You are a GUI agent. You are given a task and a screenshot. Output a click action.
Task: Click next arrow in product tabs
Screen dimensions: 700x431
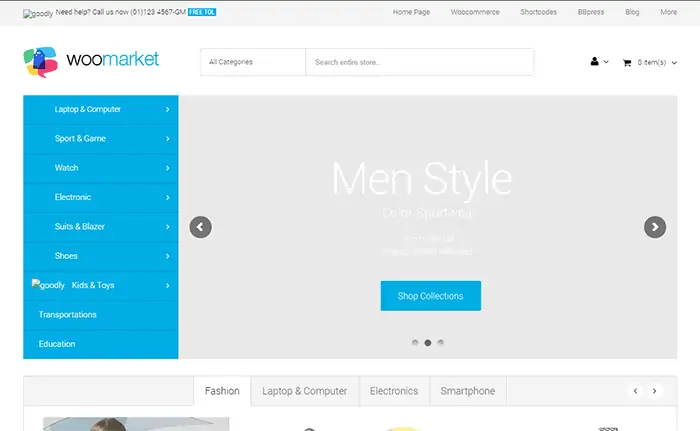tap(654, 391)
